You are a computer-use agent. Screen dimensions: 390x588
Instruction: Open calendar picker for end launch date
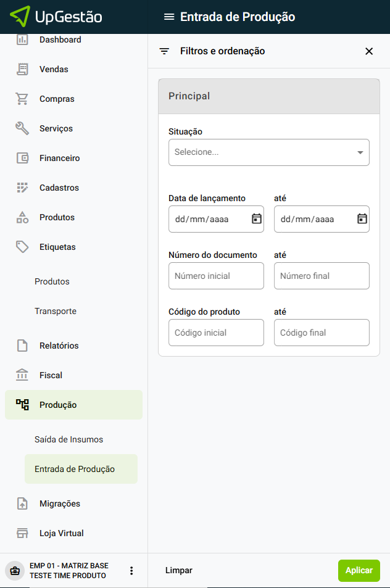pos(362,219)
